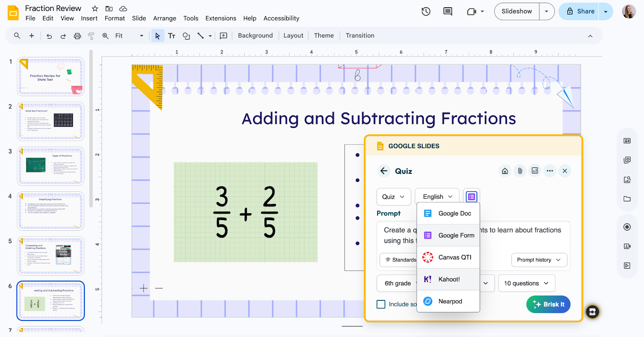Open the Insert menu
This screenshot has height=337, width=644.
tap(89, 18)
